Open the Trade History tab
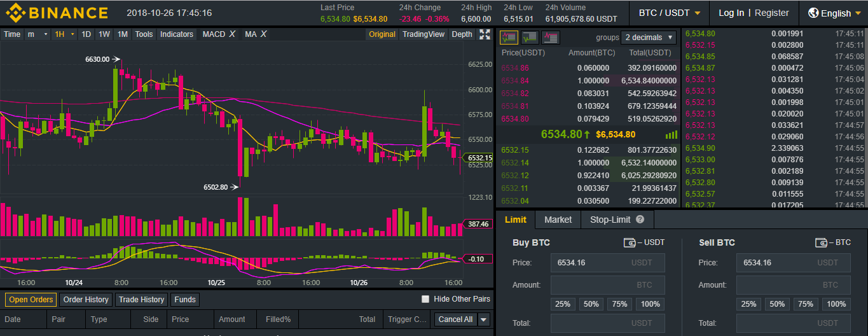The width and height of the screenshot is (868, 336). click(141, 300)
